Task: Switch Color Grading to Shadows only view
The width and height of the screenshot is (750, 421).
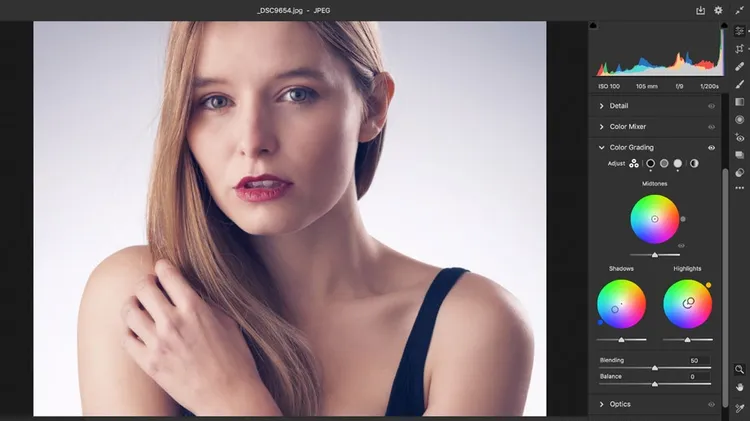Action: [651, 164]
